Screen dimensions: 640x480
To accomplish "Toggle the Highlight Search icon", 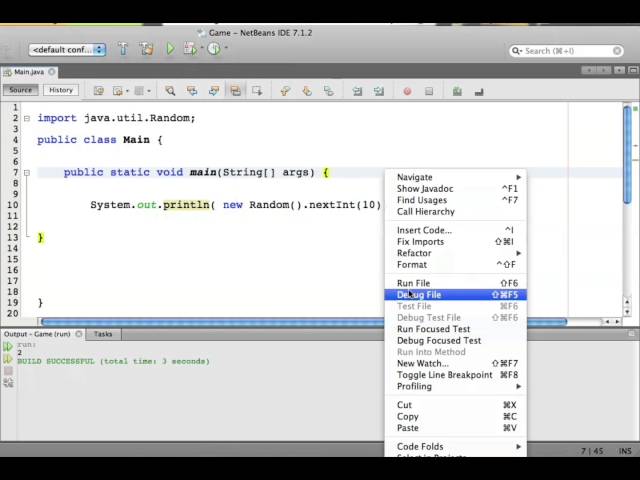I will pos(236,91).
